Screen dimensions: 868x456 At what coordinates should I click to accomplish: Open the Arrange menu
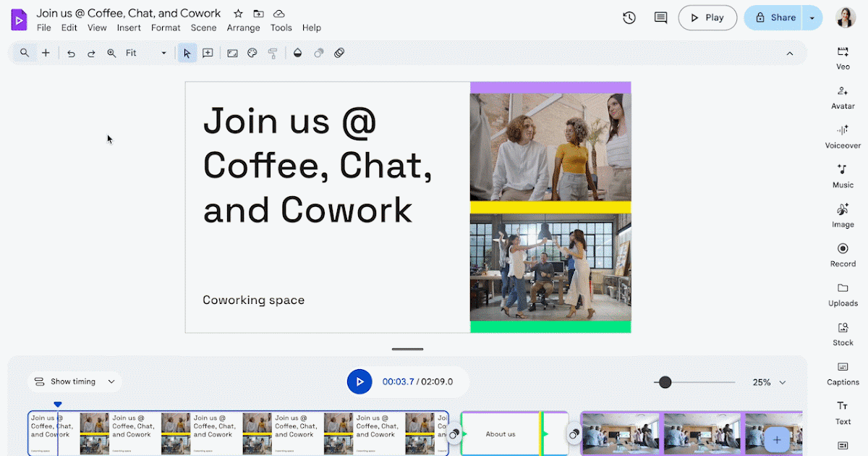pyautogui.click(x=243, y=28)
